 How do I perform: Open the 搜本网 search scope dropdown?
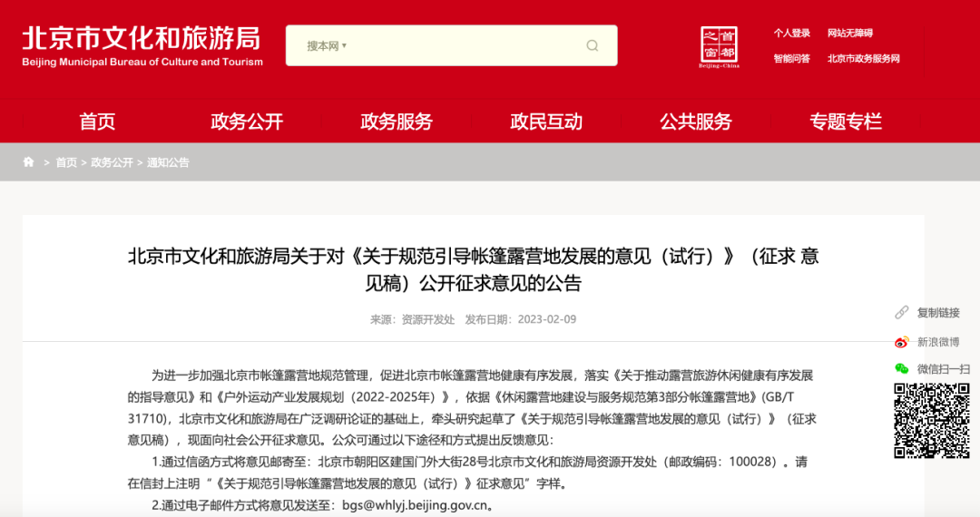pos(327,45)
